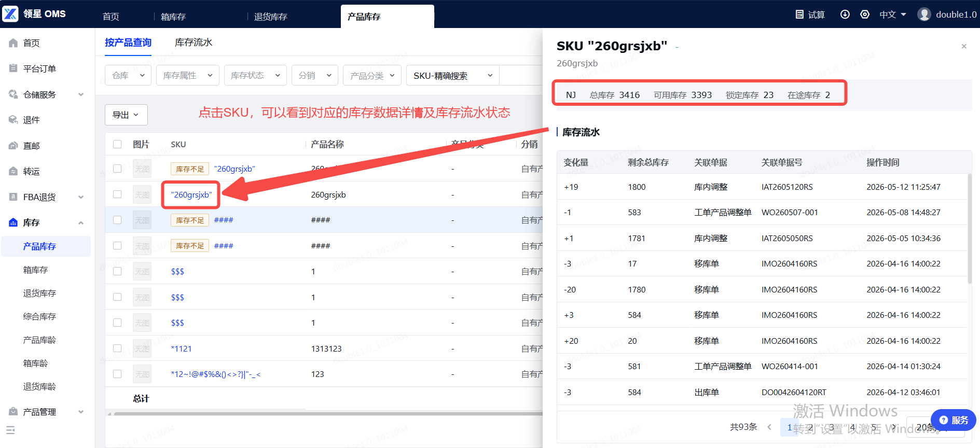Tick the checkbox for the second #### row
This screenshot has height=448, width=980.
click(x=117, y=246)
